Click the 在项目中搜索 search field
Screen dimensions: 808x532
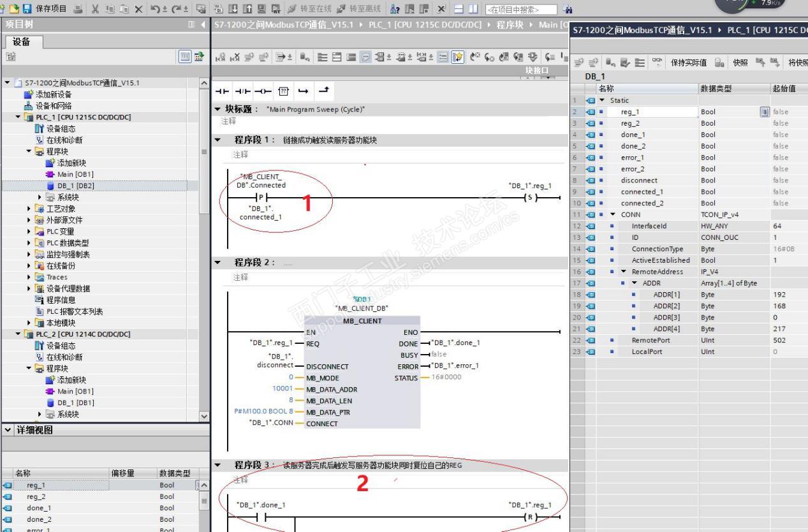(x=520, y=10)
